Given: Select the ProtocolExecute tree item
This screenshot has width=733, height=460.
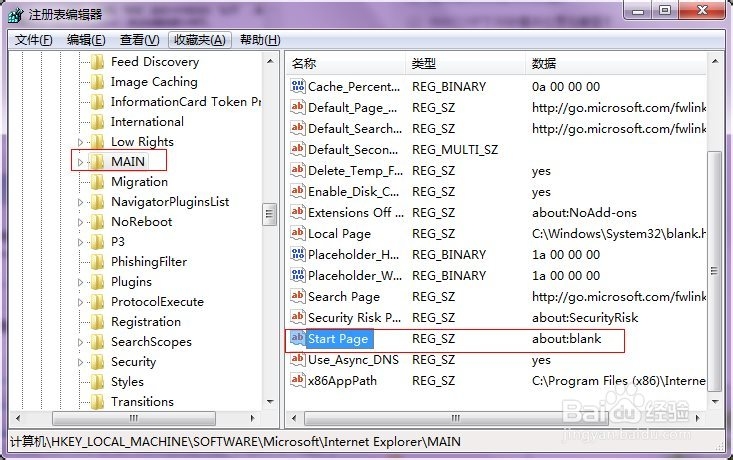Looking at the screenshot, I should point(157,302).
